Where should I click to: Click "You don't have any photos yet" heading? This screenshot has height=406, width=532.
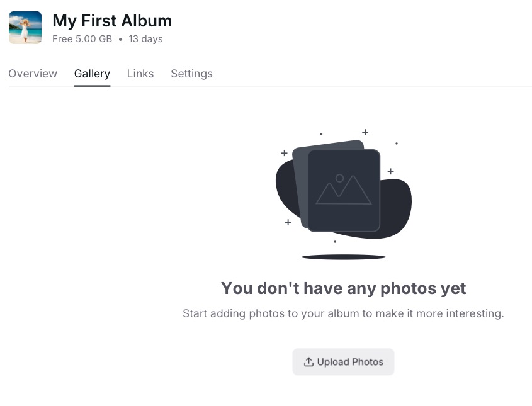(343, 288)
